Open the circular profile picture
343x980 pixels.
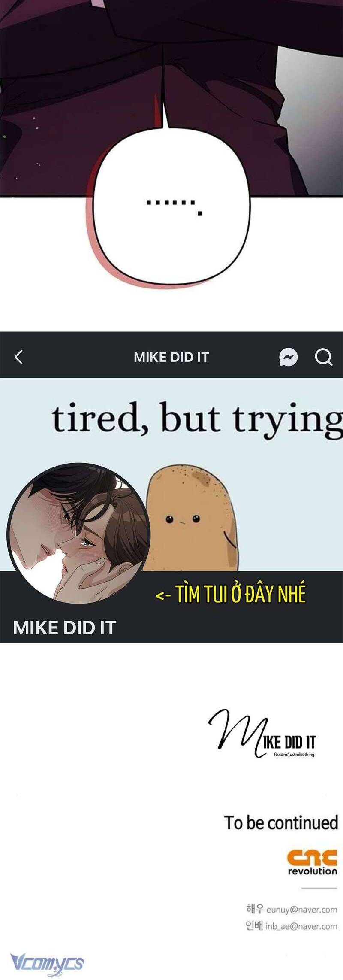(x=79, y=534)
